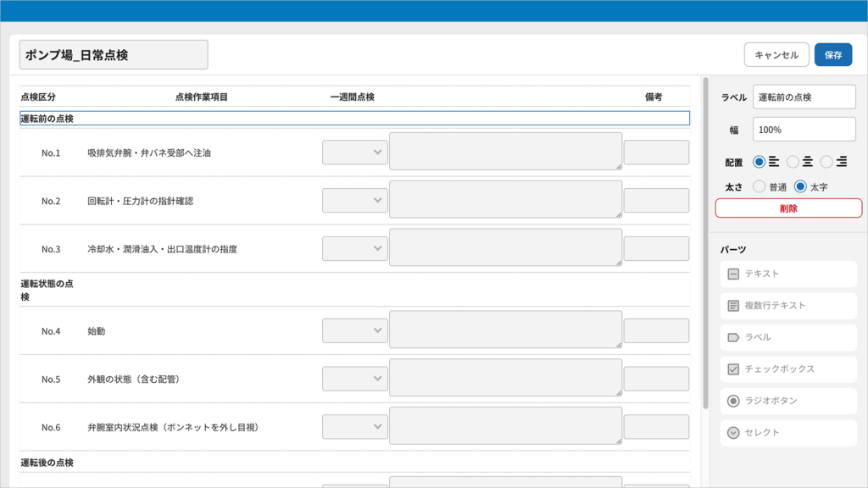
Task: Click item text 冷却水・潤滑油入・出口温度計の指度
Action: tap(162, 249)
